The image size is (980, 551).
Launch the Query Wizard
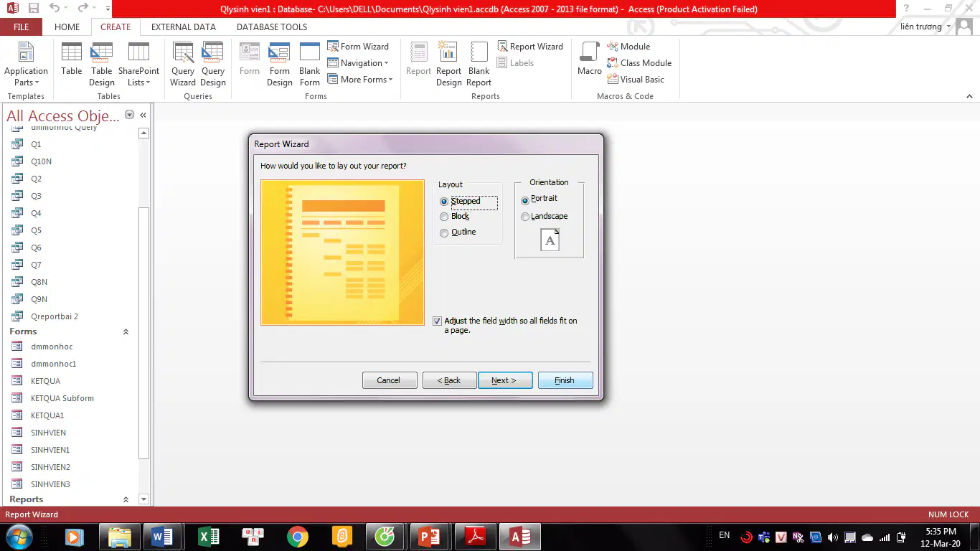coord(183,64)
